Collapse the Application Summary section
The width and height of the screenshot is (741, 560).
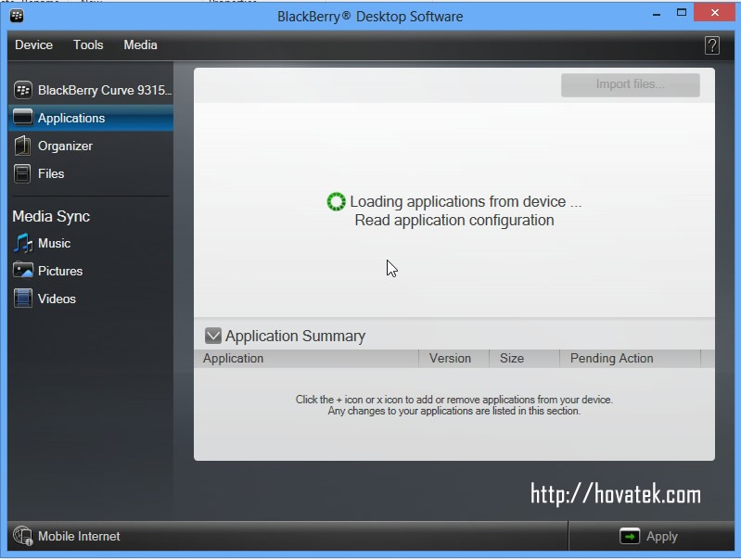[212, 336]
